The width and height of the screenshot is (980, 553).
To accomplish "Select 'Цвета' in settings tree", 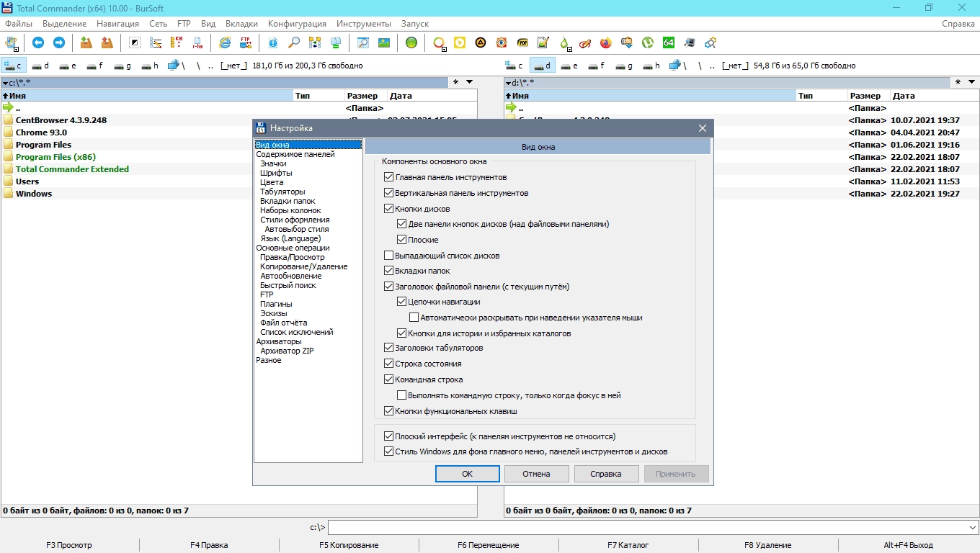I will [272, 182].
